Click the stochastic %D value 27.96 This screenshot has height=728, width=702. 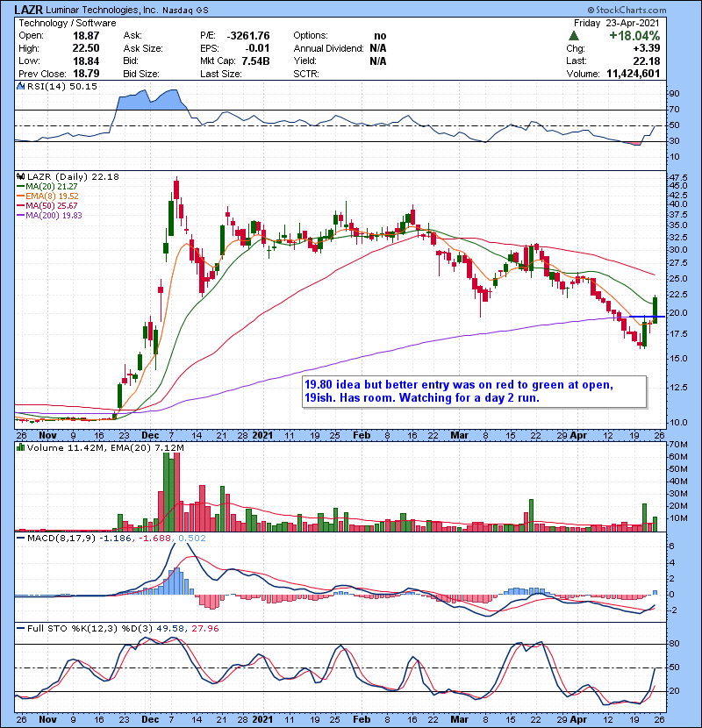click(204, 629)
